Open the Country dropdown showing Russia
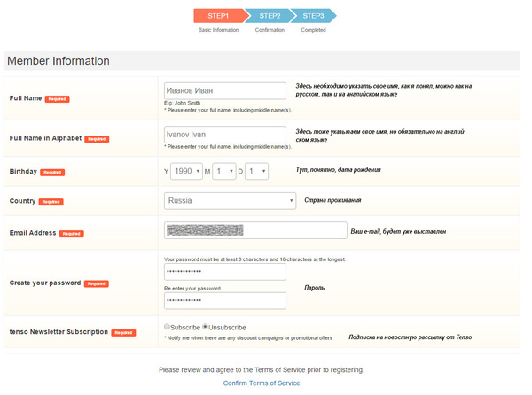The height and width of the screenshot is (395, 532). tap(231, 201)
